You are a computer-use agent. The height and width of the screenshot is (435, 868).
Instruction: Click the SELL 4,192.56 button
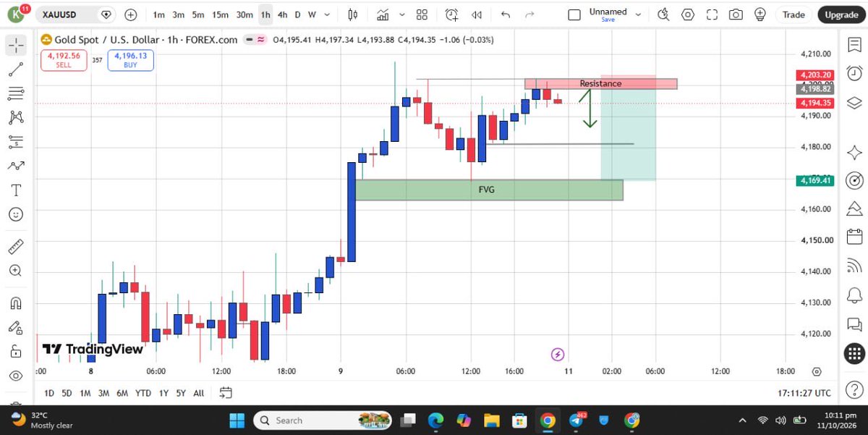click(63, 60)
